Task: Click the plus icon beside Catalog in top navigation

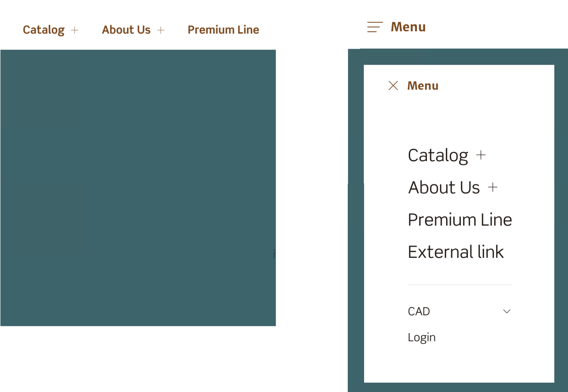Action: (74, 30)
